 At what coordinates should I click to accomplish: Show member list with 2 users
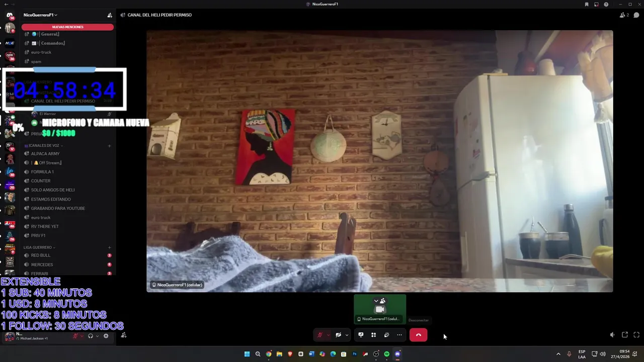pyautogui.click(x=624, y=15)
